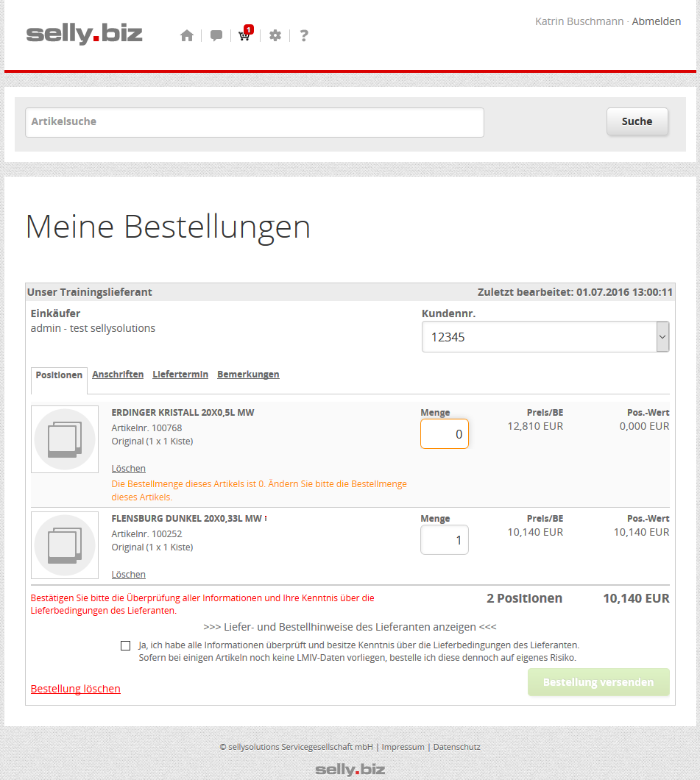The height and width of the screenshot is (780, 700).
Task: Tick the delivery conditions confirmation checkbox
Action: tap(125, 645)
